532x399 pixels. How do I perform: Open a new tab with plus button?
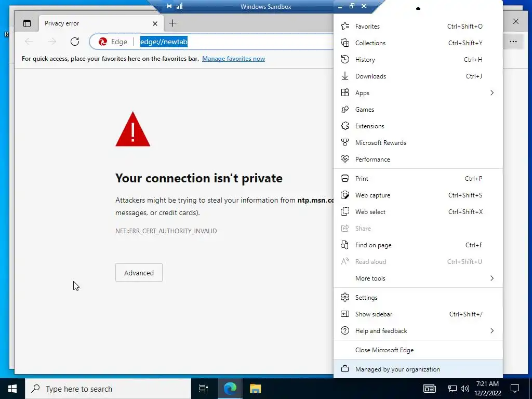coord(172,23)
